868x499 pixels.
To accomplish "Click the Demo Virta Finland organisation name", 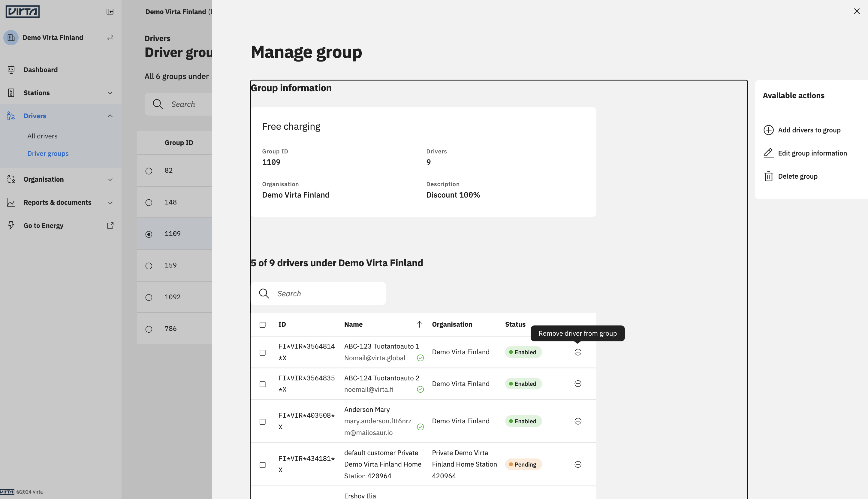I will (x=296, y=195).
